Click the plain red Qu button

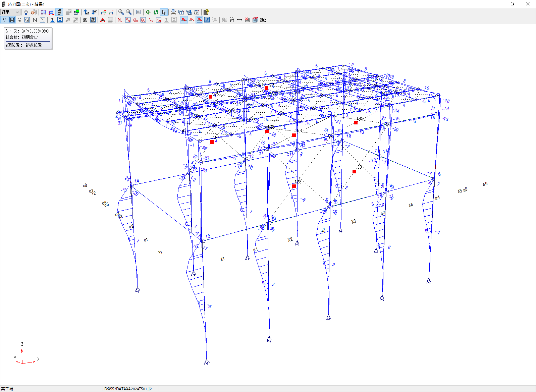tap(136, 20)
